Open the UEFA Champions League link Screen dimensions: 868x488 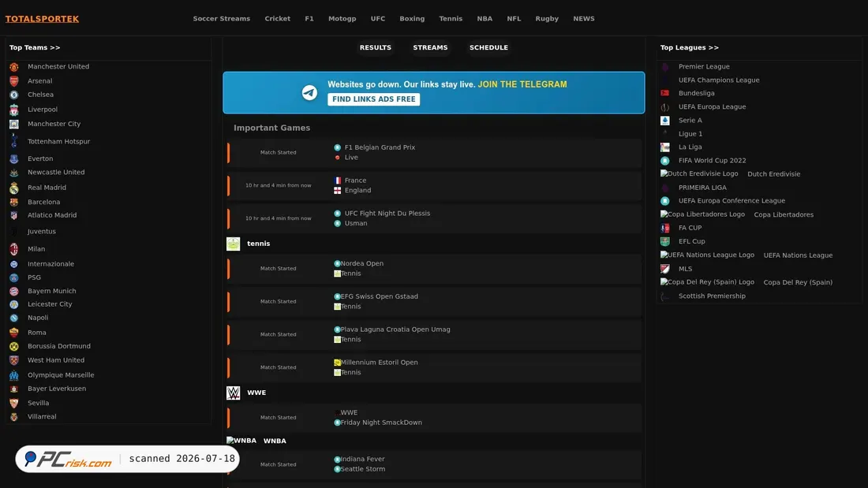pos(719,80)
